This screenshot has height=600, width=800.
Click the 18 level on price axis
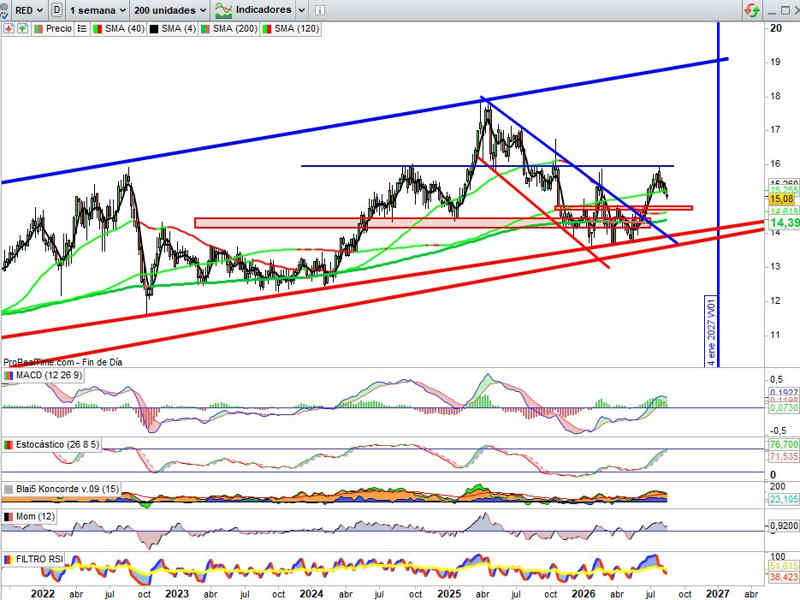(776, 96)
